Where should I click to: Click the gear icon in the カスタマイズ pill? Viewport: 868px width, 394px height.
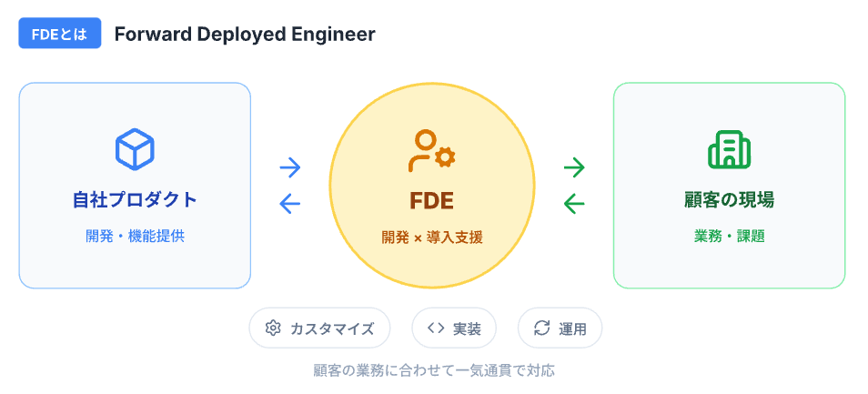[272, 328]
